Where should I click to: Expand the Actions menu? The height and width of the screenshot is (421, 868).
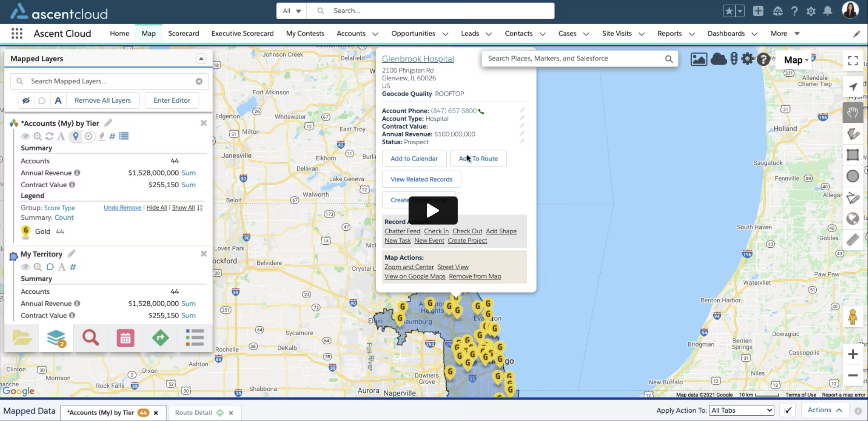pos(825,410)
